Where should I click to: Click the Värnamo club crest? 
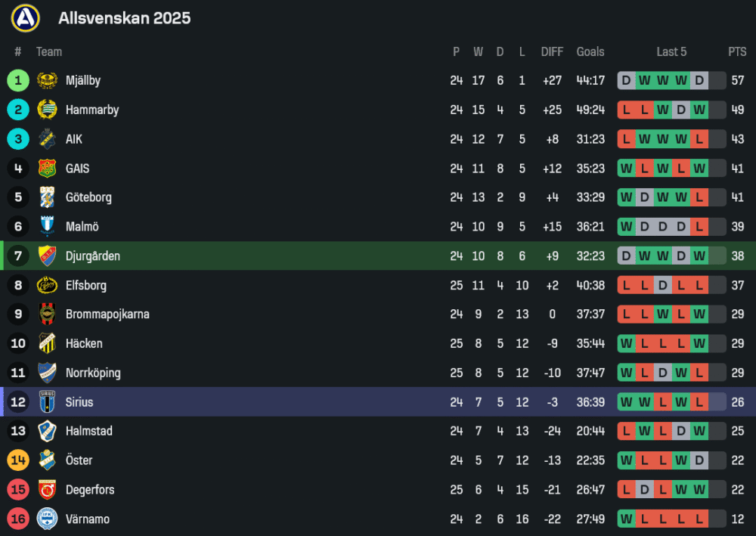point(47,519)
